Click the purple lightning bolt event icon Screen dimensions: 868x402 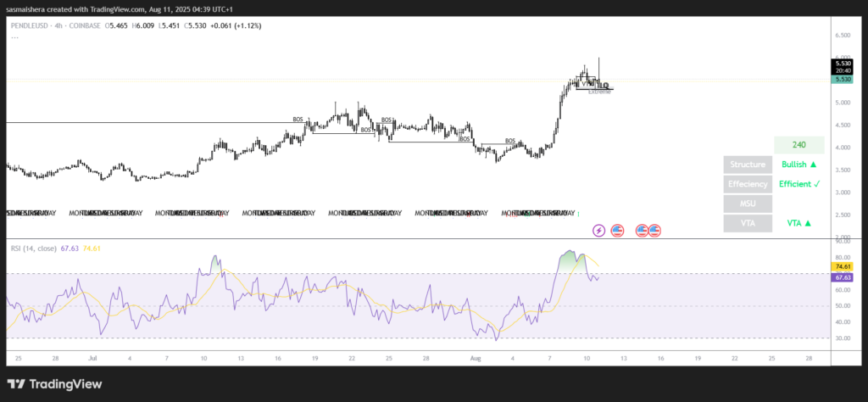(x=599, y=230)
